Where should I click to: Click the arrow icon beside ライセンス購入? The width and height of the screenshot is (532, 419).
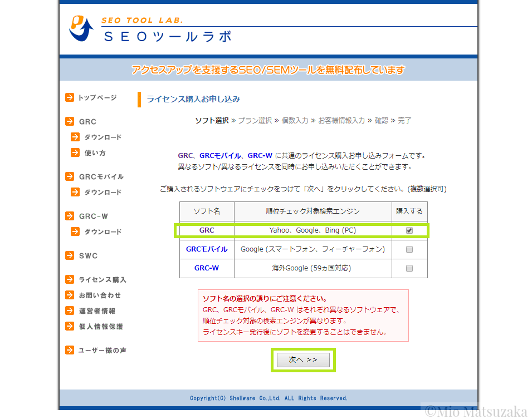[70, 279]
